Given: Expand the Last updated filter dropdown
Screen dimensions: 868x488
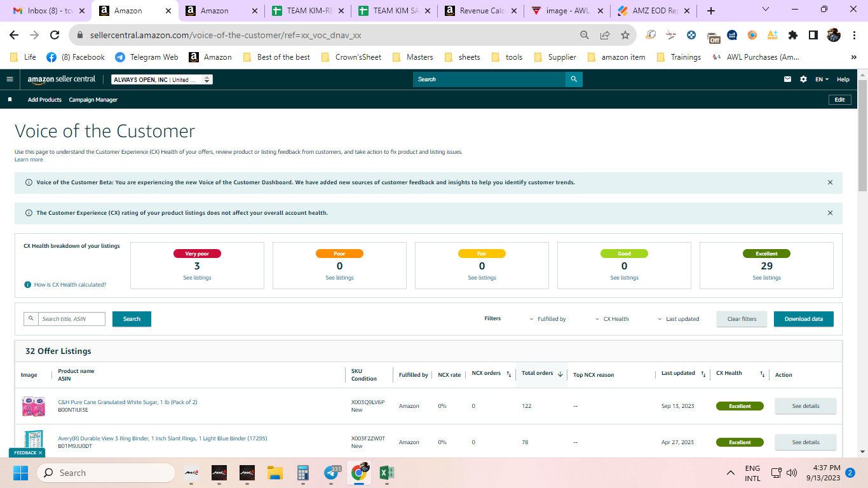Looking at the screenshot, I should click(x=679, y=319).
